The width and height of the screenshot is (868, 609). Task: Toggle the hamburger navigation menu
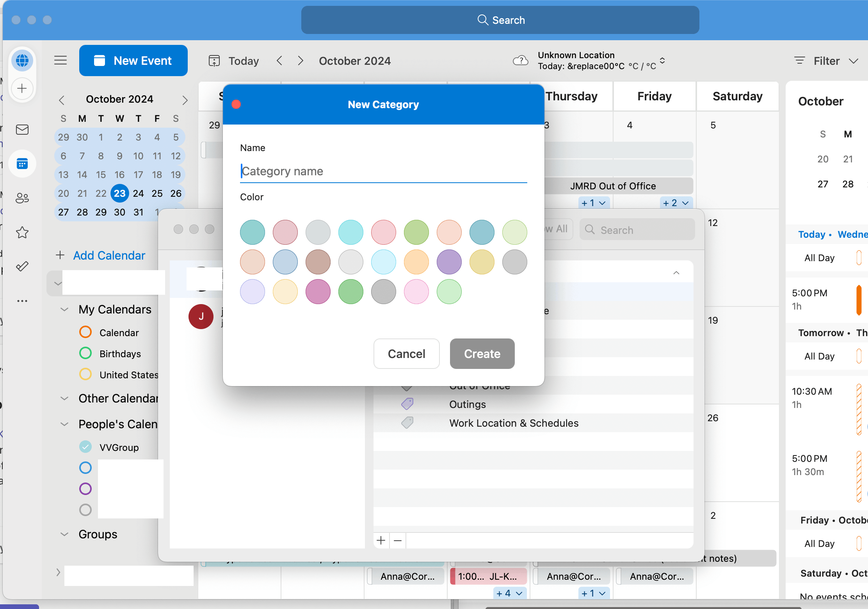[x=60, y=61]
